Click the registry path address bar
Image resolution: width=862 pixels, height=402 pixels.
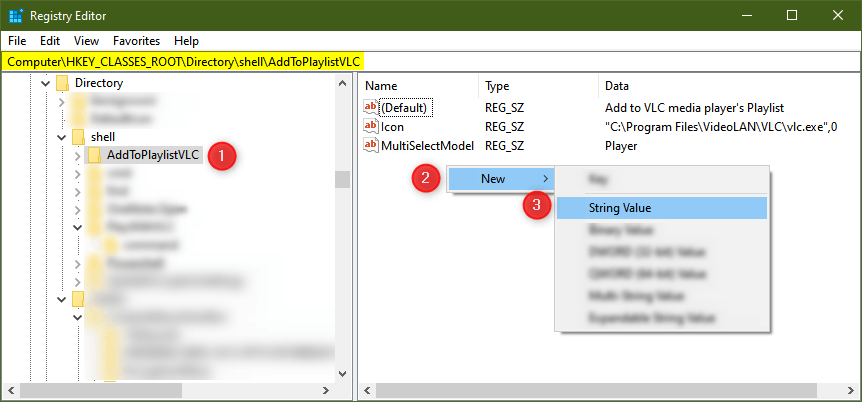point(430,62)
